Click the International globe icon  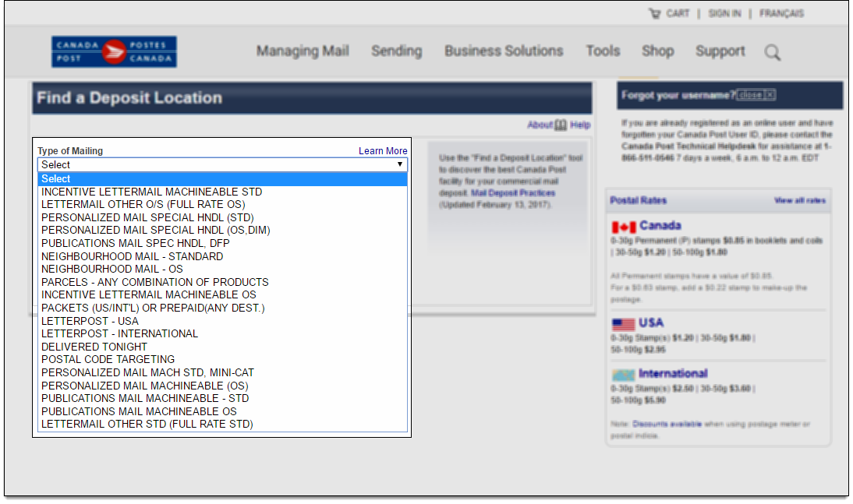tap(623, 375)
